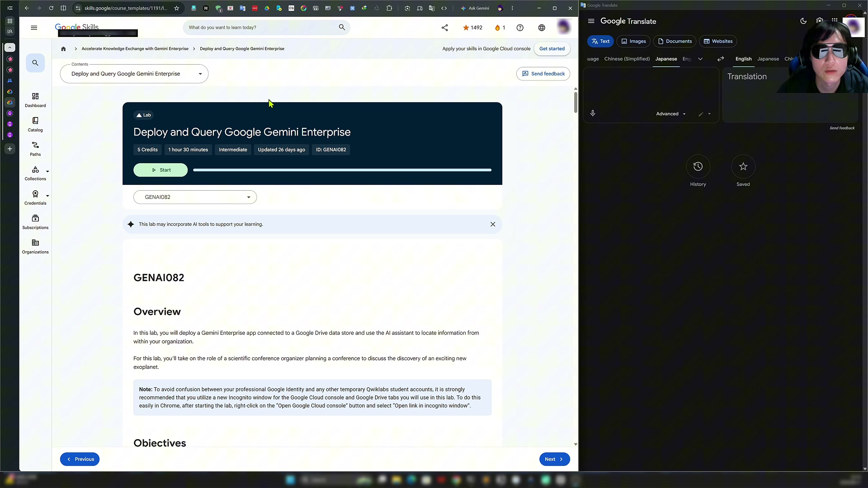Expand the Credentials sidebar arrow
The image size is (868, 488).
(x=47, y=196)
